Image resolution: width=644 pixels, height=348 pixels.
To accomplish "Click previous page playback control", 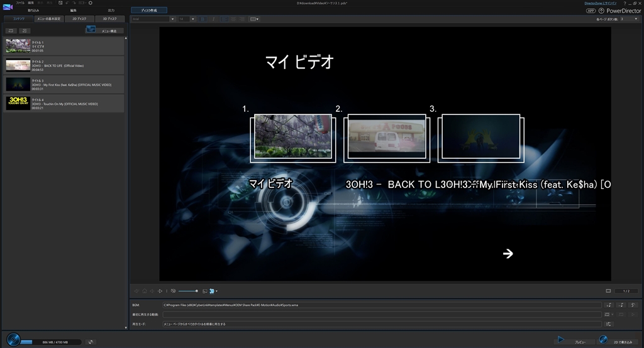I will coord(136,291).
